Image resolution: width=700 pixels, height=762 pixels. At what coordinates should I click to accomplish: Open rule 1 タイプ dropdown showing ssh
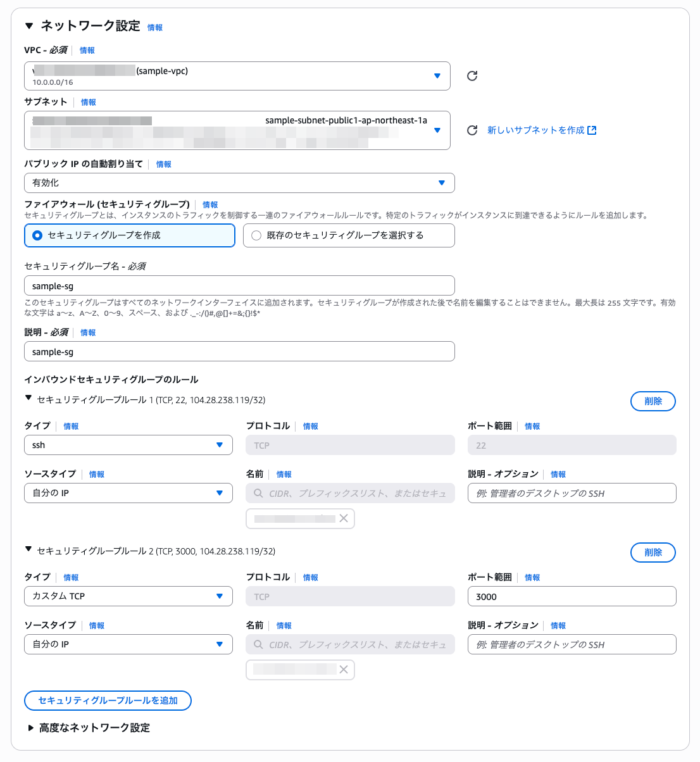pyautogui.click(x=128, y=445)
